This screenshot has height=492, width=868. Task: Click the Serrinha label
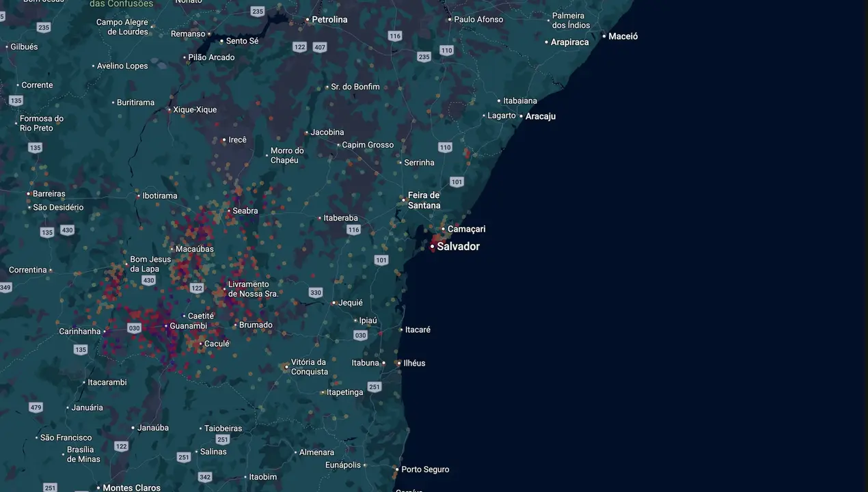419,163
